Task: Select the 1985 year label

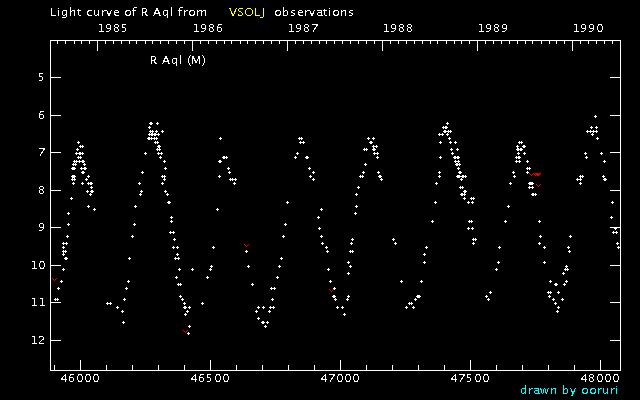Action: tap(111, 29)
